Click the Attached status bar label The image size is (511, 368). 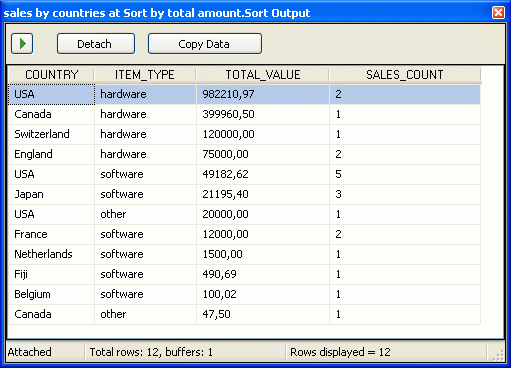(x=30, y=352)
